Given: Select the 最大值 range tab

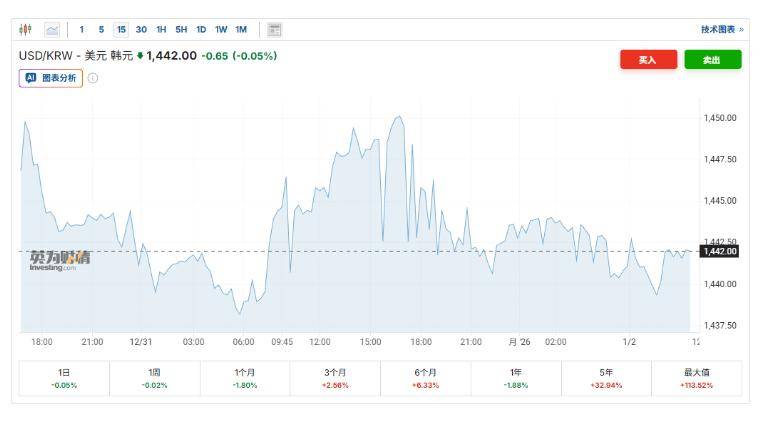Looking at the screenshot, I should click(x=696, y=377).
